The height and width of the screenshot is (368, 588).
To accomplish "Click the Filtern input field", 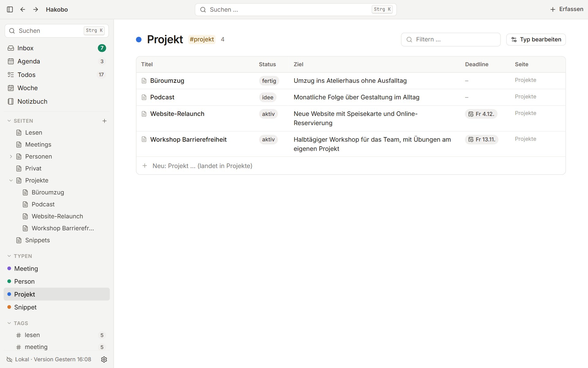I will [451, 40].
